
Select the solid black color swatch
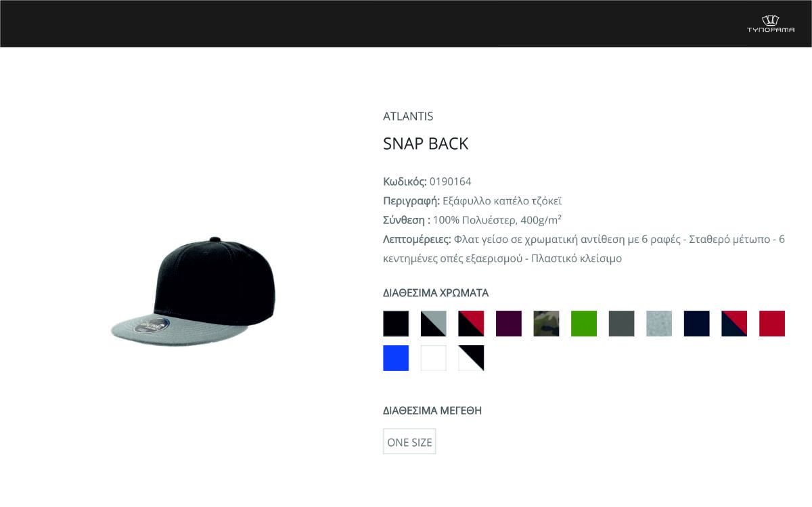(396, 324)
